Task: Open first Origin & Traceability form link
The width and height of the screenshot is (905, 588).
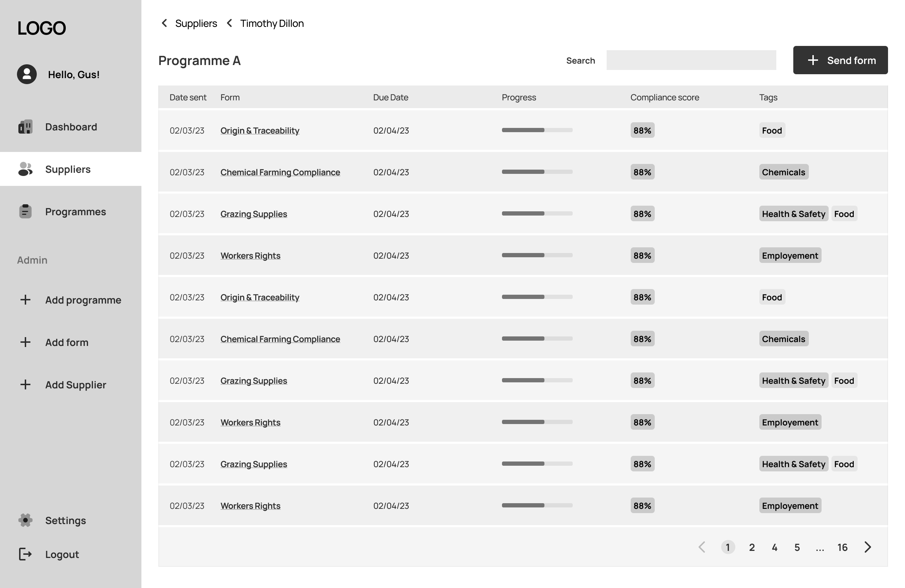Action: (260, 131)
